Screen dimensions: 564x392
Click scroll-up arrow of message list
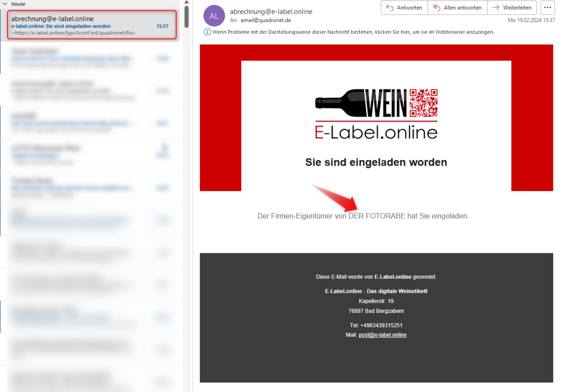click(187, 2)
